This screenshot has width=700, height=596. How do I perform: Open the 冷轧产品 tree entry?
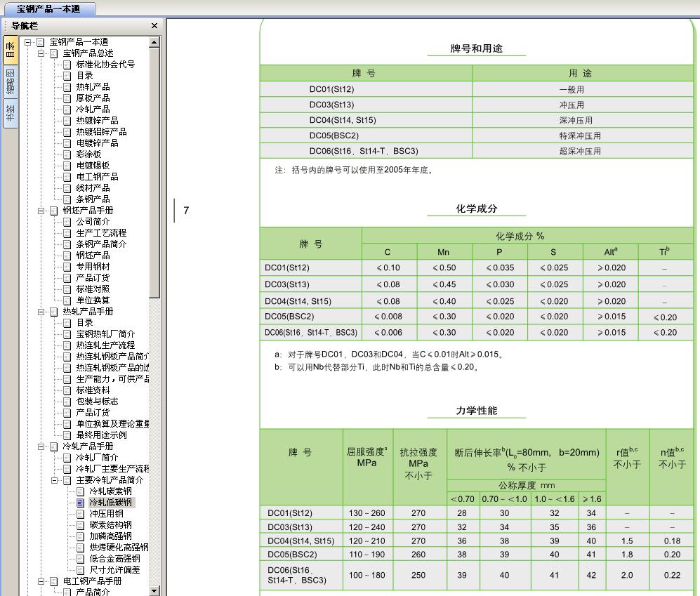point(93,110)
